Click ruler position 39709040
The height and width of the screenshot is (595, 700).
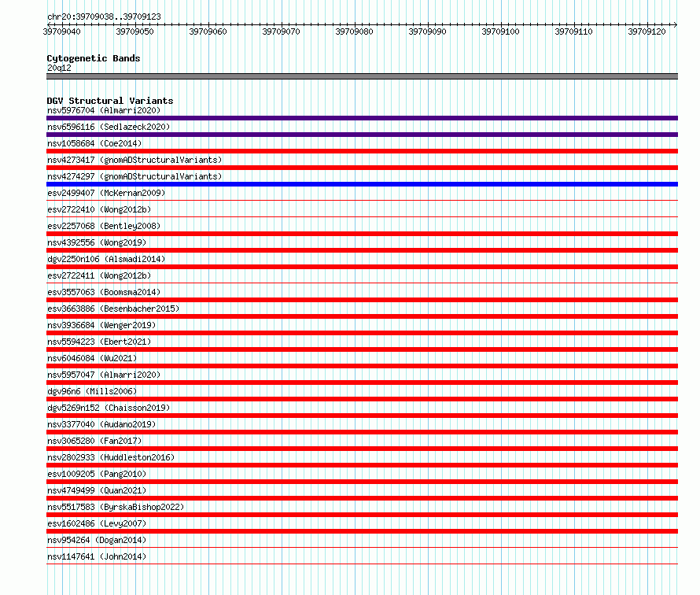61,31
